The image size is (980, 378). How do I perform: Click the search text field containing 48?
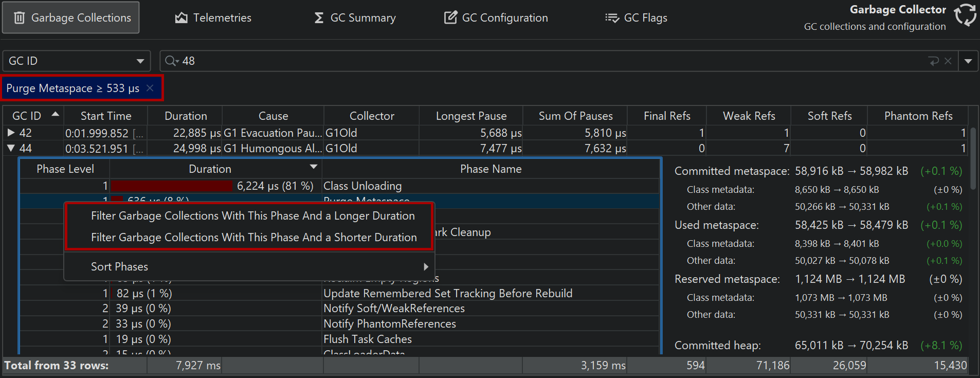pyautogui.click(x=514, y=61)
